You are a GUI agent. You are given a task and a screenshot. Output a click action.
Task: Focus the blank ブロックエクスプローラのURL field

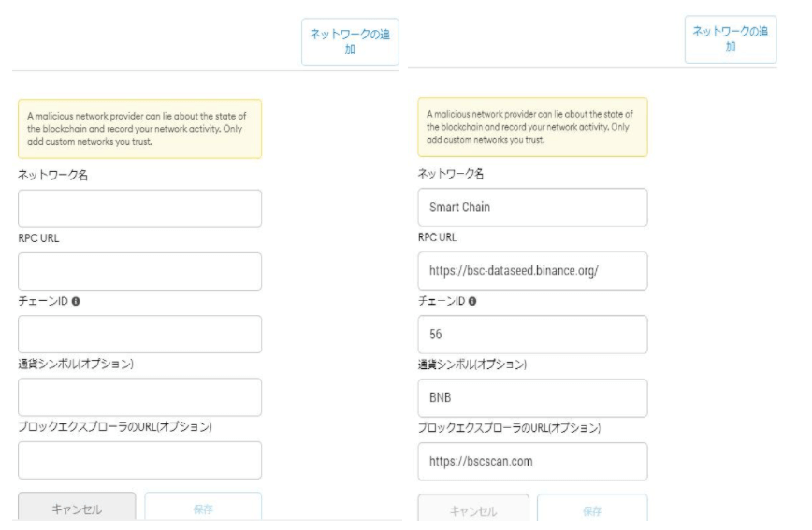point(139,460)
